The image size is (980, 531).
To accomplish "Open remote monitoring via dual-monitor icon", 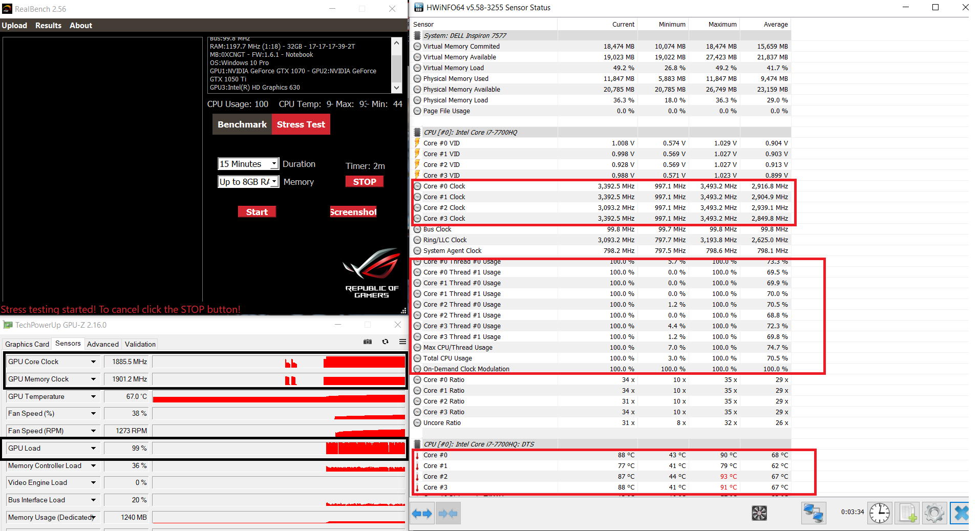I will tap(814, 513).
